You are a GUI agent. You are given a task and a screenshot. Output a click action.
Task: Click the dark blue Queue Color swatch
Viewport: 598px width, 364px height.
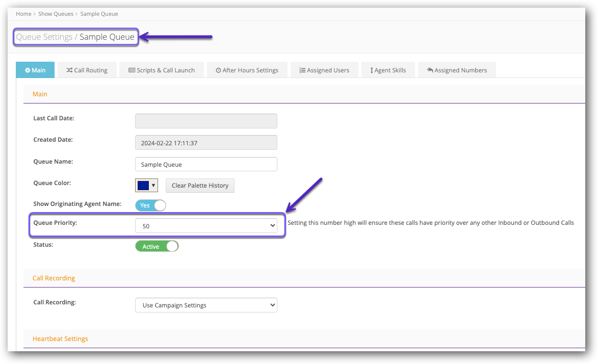143,186
